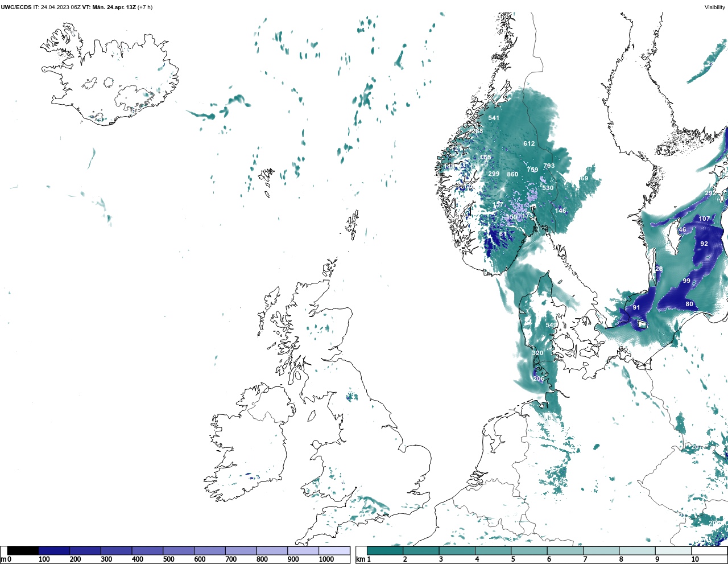Click the 9–10 km palest legend swatch
The image size is (728, 564).
[x=673, y=551]
